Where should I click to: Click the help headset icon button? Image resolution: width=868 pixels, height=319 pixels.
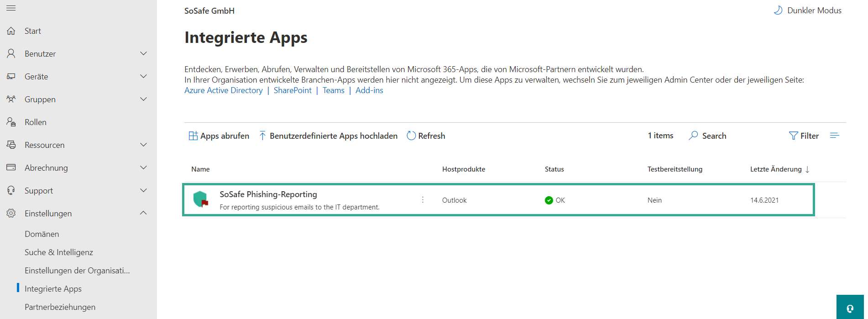coord(850,309)
